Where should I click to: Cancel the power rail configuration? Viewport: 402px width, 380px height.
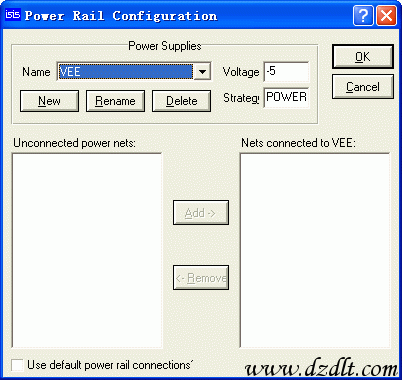tap(363, 87)
